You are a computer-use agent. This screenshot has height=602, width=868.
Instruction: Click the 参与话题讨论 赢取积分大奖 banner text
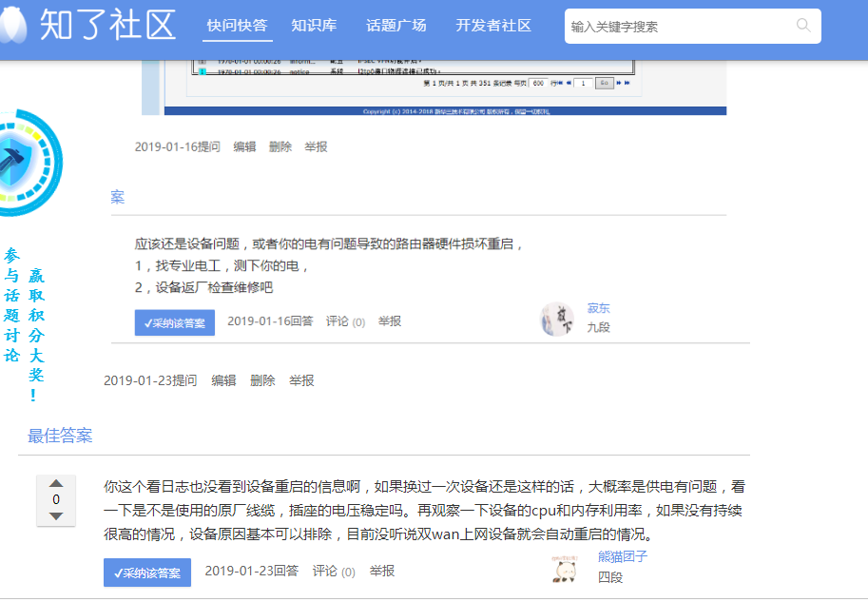tap(24, 325)
